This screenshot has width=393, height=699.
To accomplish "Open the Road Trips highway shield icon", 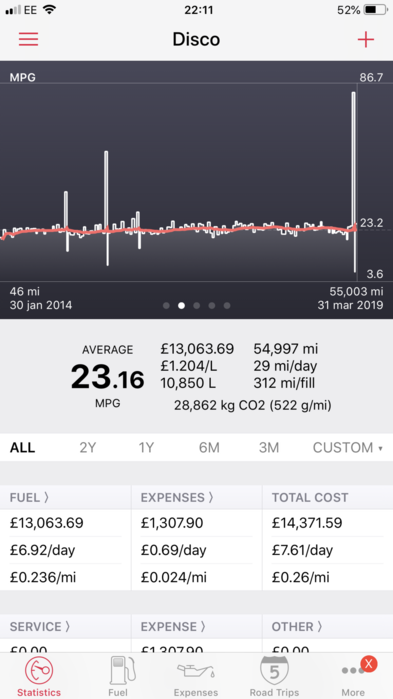I will click(274, 670).
